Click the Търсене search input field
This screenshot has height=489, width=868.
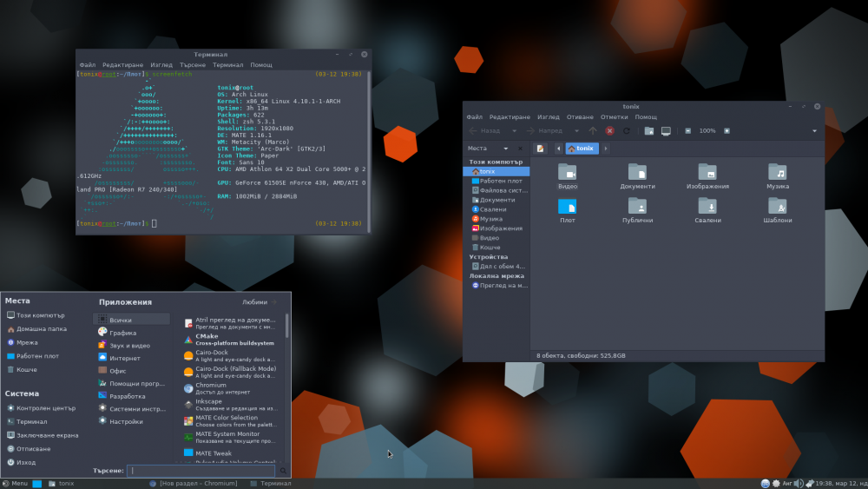(x=201, y=471)
